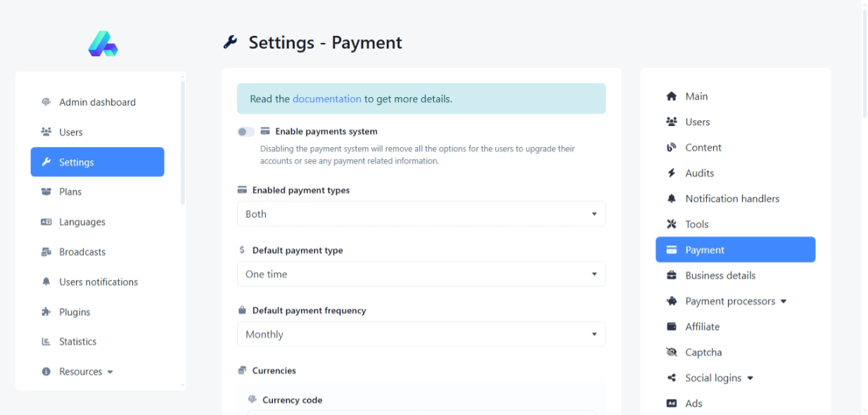Go to the Plans page in sidebar
Viewport: 868px width, 415px height.
[x=70, y=192]
